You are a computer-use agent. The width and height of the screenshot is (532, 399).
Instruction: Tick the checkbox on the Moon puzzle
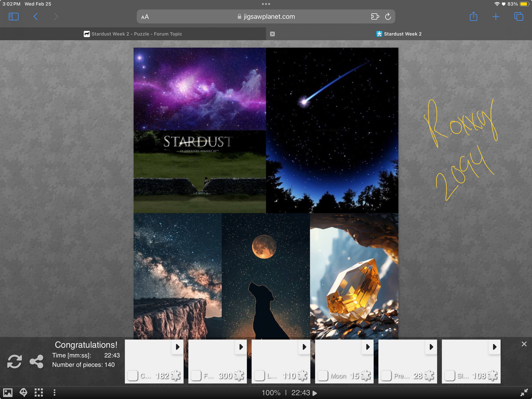(x=323, y=375)
